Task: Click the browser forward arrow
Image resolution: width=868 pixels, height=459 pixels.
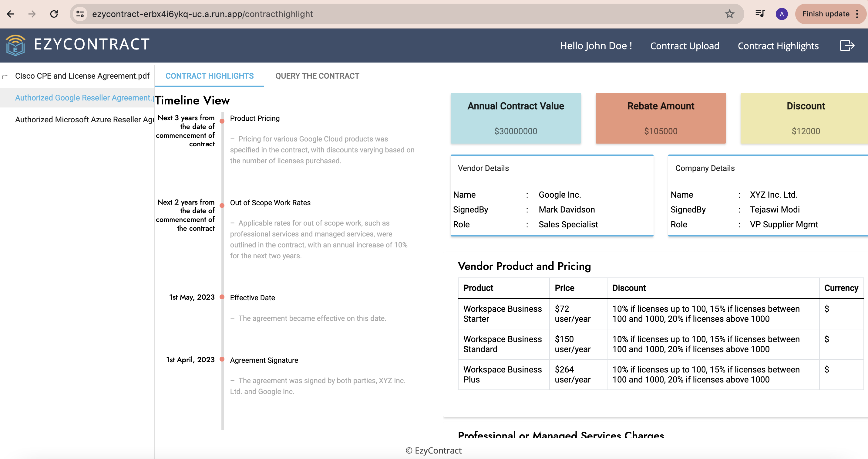Action: tap(32, 14)
